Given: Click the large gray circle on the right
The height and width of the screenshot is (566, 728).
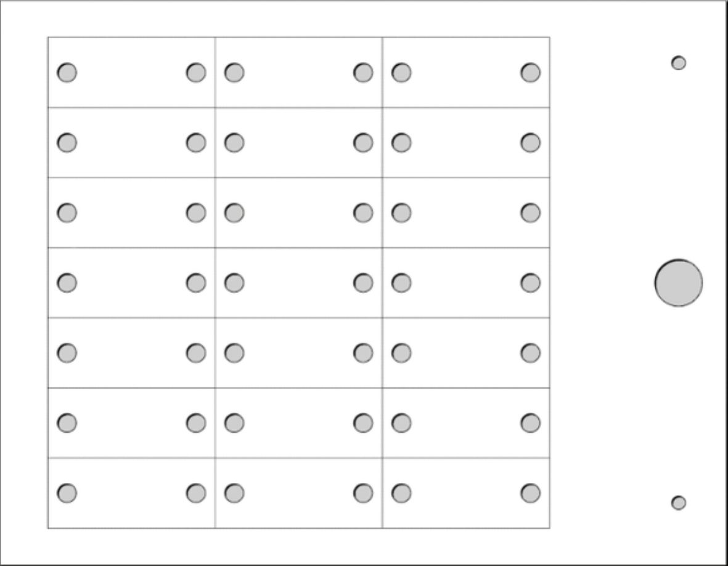Looking at the screenshot, I should (678, 283).
